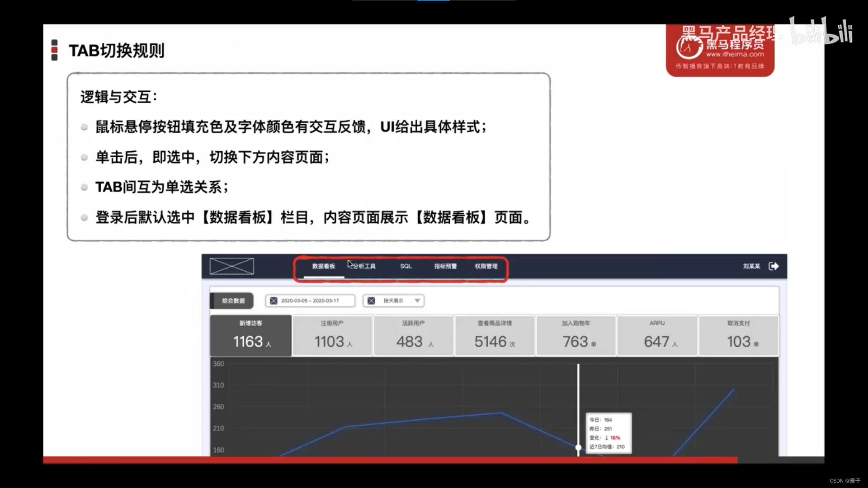Click the 逻辑与交互 heading
The width and height of the screenshot is (868, 488).
(118, 97)
